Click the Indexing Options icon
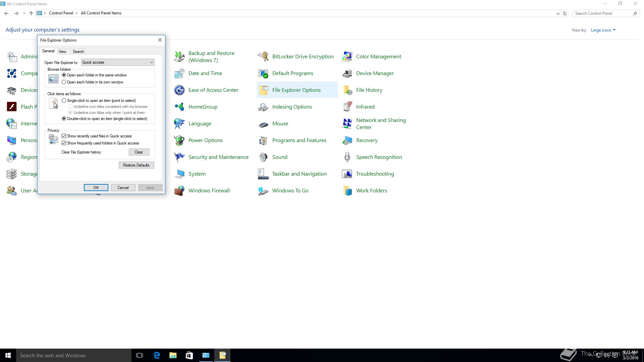This screenshot has width=644, height=362. point(263,107)
